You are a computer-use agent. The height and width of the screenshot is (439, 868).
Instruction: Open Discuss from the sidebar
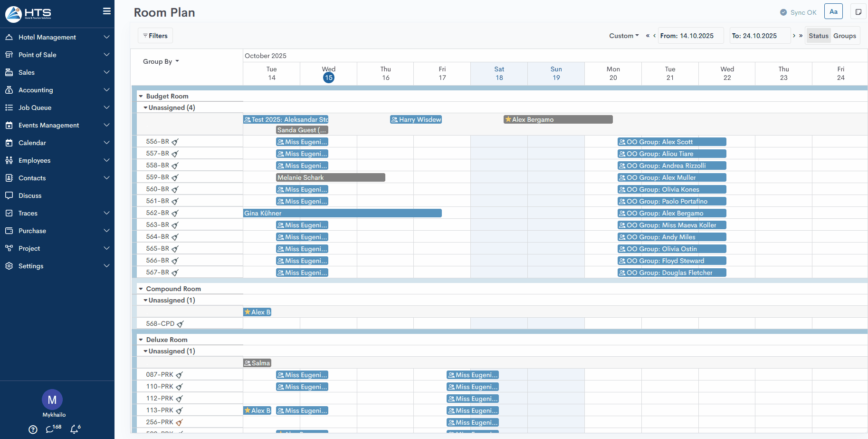tap(30, 195)
